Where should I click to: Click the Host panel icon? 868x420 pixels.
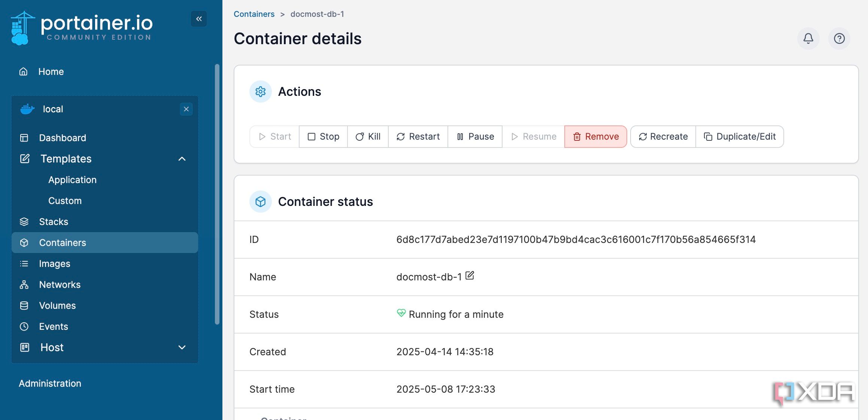[x=25, y=347]
